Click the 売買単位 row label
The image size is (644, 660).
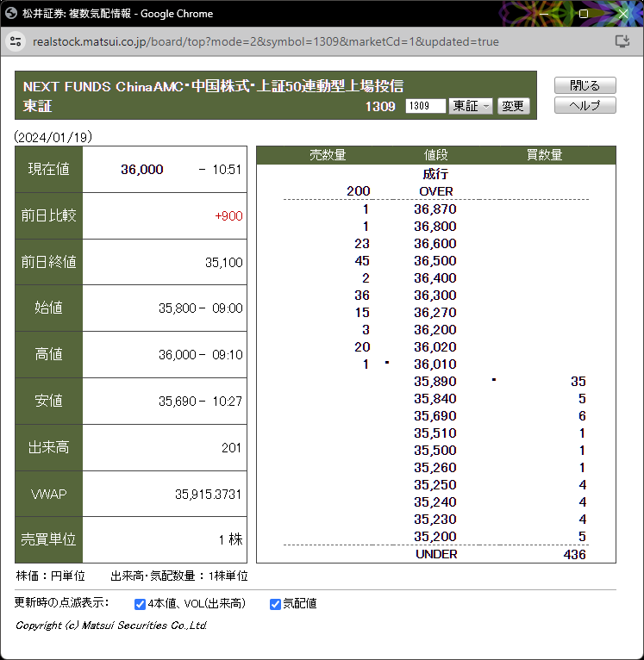(x=48, y=539)
